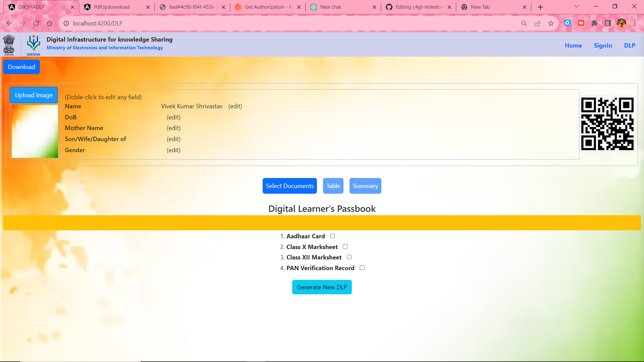Click the DIKSHA logo
This screenshot has width=644, height=362.
[34, 45]
